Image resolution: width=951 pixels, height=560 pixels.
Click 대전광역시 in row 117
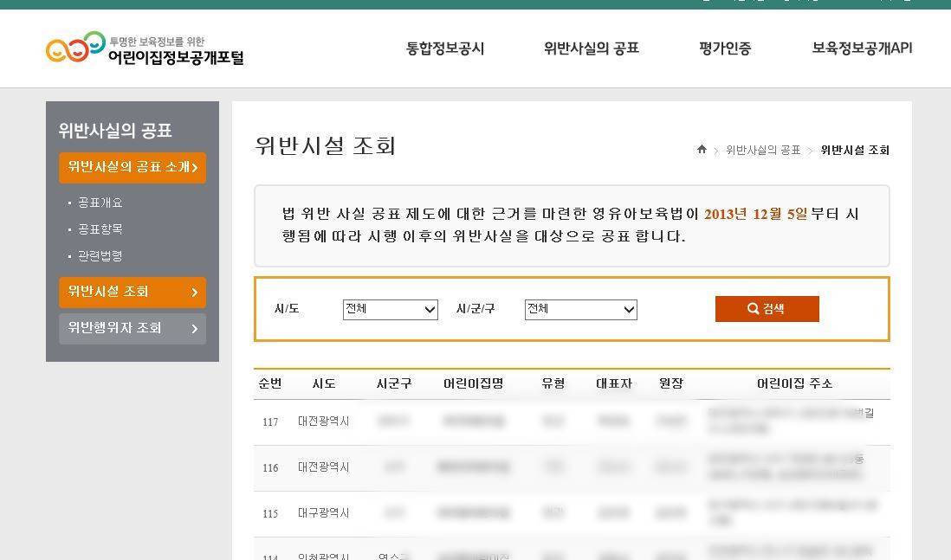(323, 422)
